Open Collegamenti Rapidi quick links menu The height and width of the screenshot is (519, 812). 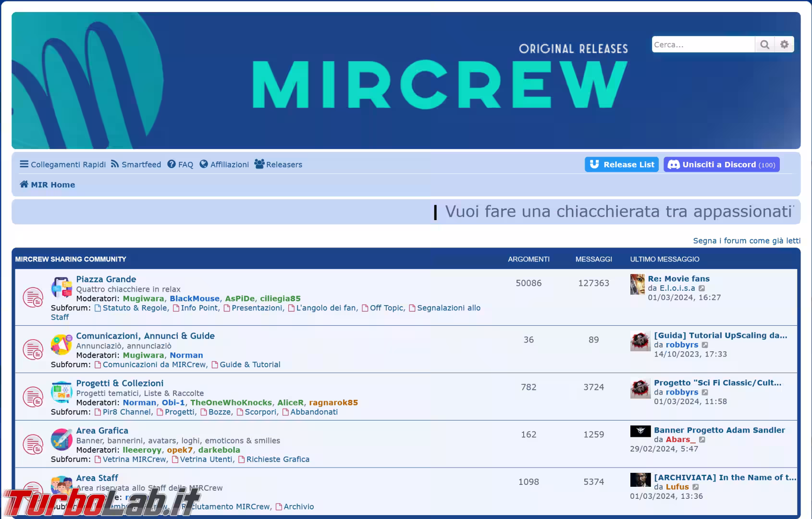pos(62,164)
